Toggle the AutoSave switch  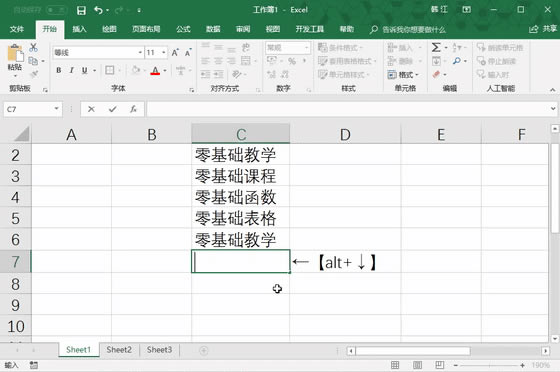(x=56, y=10)
